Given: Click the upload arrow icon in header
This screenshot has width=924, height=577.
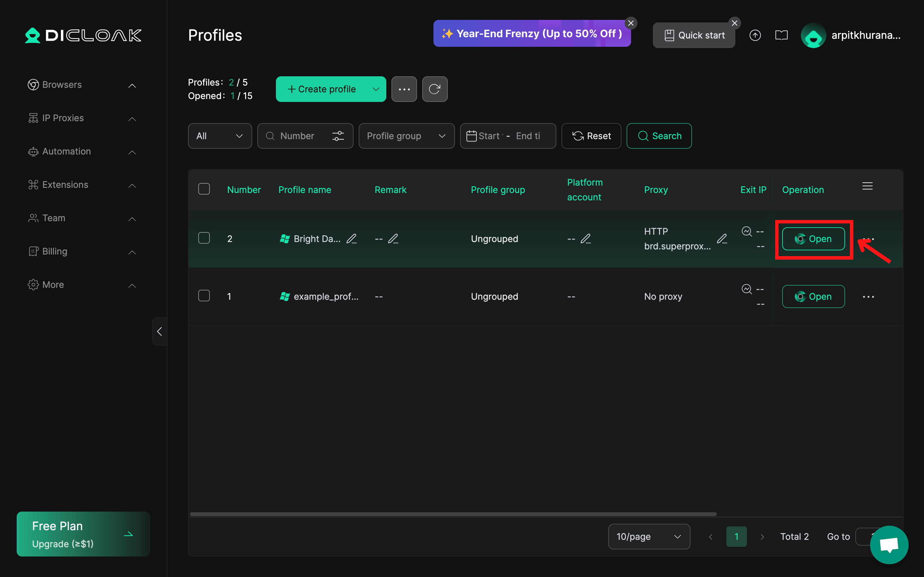Looking at the screenshot, I should click(x=755, y=35).
